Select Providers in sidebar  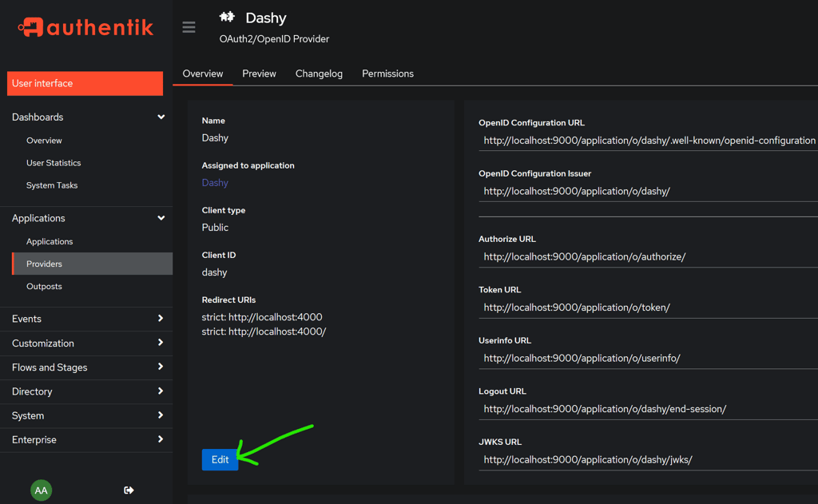[93, 264]
